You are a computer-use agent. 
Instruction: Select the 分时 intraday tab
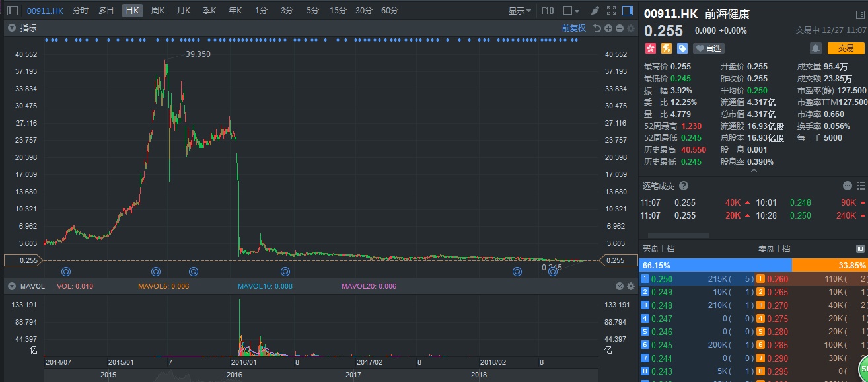tap(80, 11)
